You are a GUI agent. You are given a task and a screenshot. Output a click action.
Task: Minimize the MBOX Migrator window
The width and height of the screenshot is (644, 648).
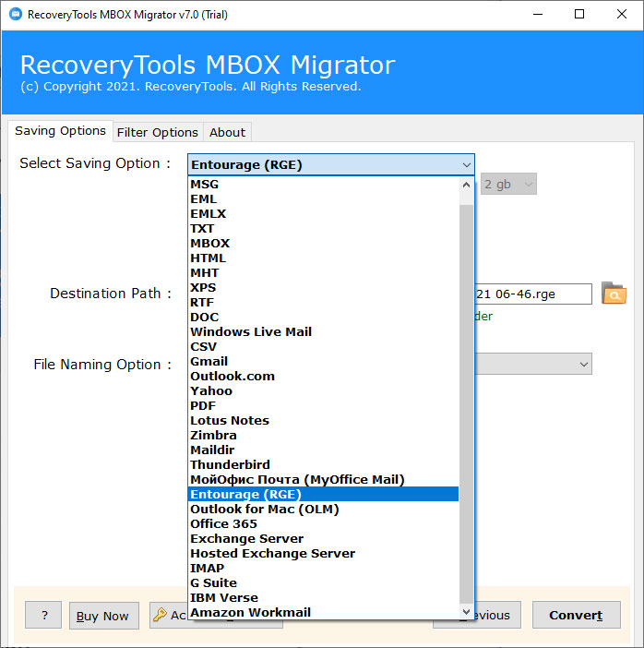[x=538, y=15]
